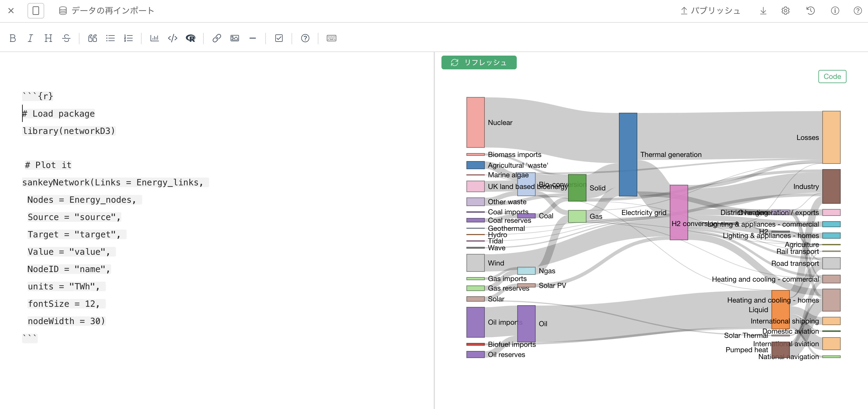Click the info circle icon
868x409 pixels.
(835, 11)
